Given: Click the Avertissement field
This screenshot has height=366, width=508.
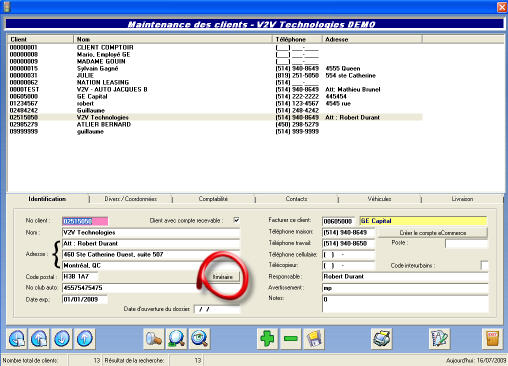Looking at the screenshot, I should [405, 288].
